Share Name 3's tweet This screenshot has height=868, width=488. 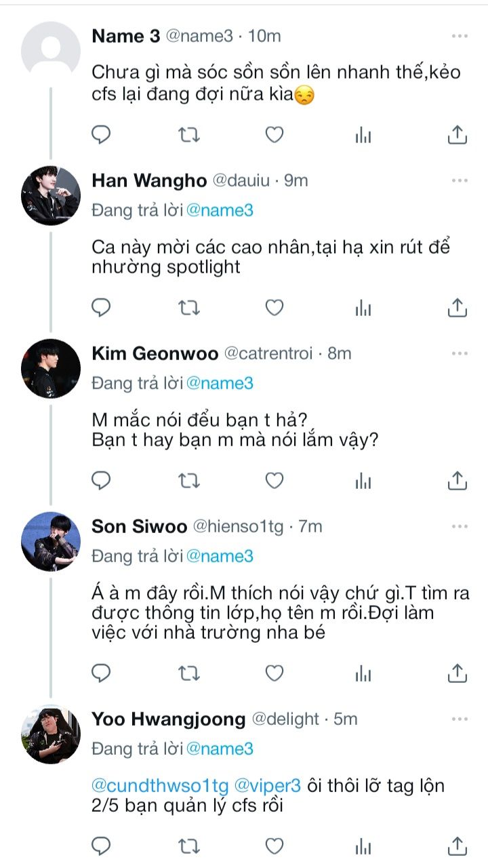click(457, 135)
